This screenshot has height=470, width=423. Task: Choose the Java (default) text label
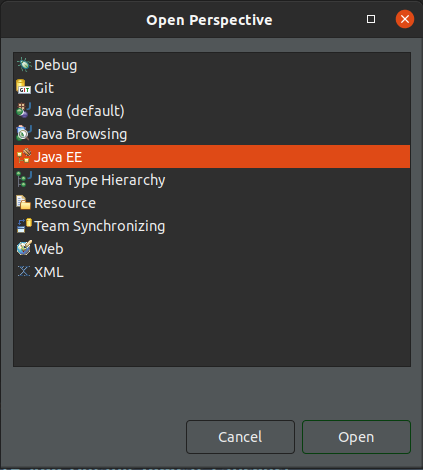tap(79, 111)
